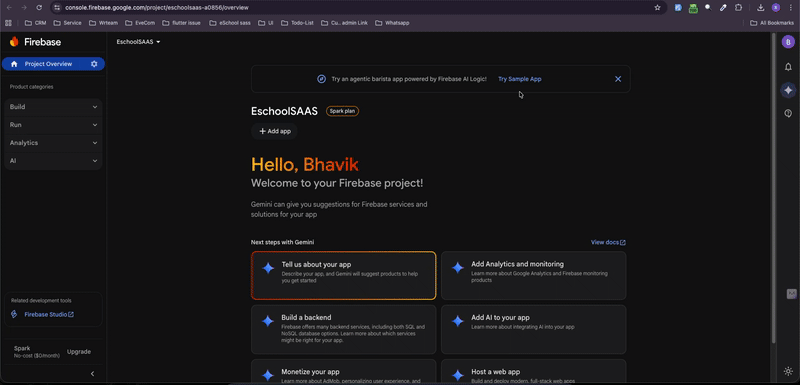Dismiss the barista sample app banner
800x385 pixels.
click(618, 79)
